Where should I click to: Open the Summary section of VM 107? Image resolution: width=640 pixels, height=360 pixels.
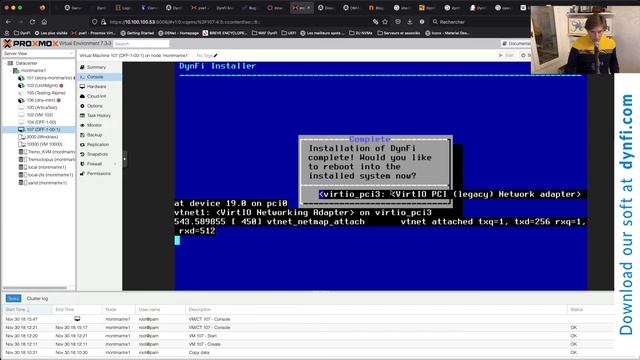click(96, 67)
